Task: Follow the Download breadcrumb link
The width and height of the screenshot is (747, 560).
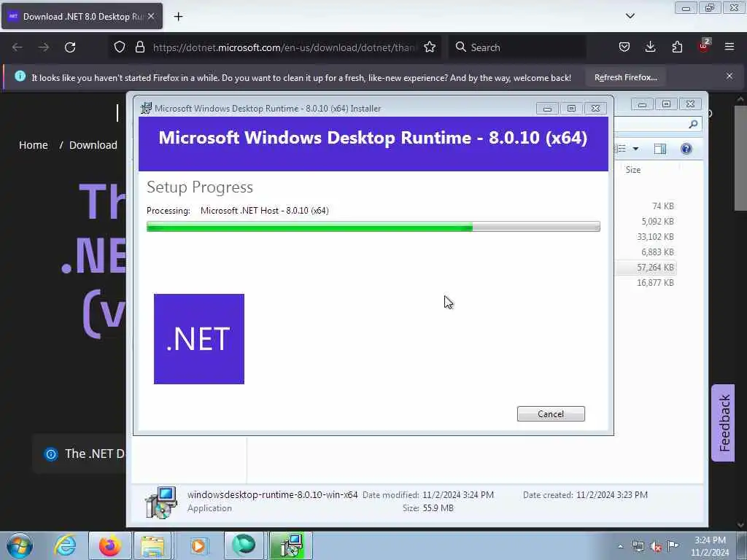Action: tap(93, 145)
